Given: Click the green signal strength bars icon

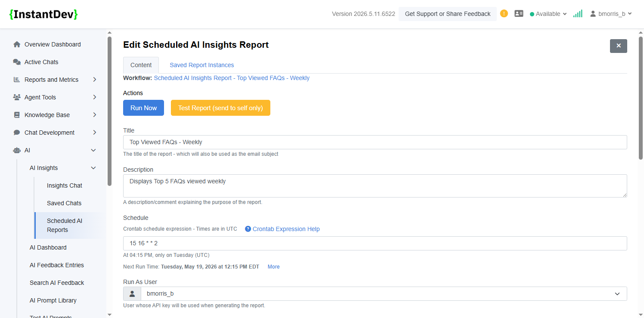Looking at the screenshot, I should (x=578, y=14).
